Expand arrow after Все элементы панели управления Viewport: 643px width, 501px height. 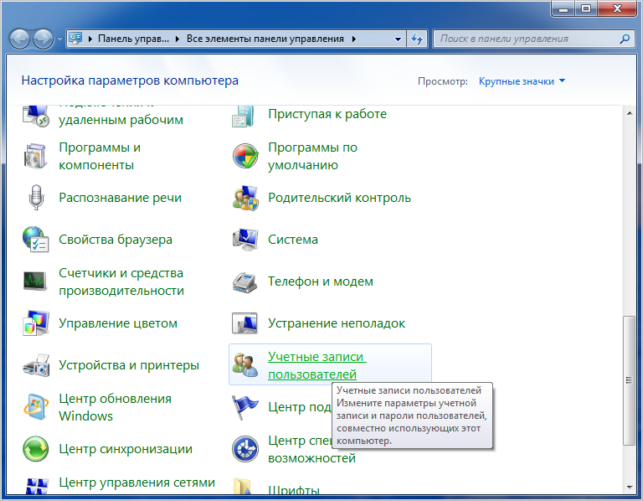(x=353, y=39)
